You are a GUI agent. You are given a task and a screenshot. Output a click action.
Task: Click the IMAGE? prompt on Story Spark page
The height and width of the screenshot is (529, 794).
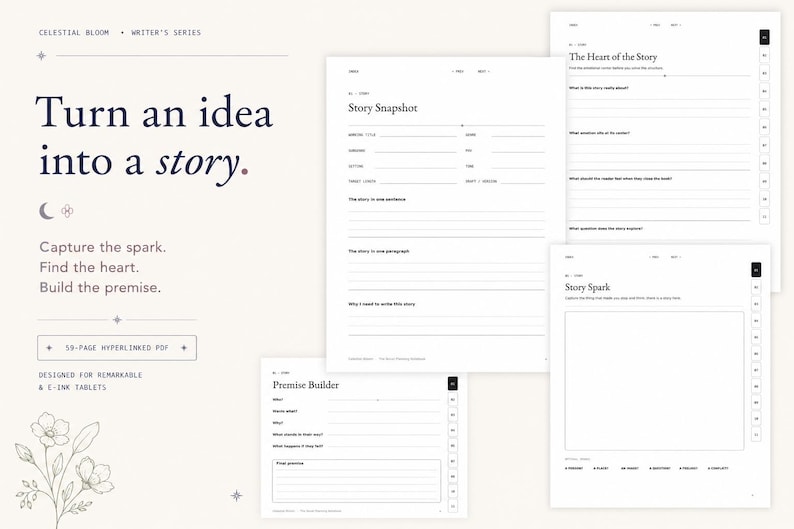pyautogui.click(x=630, y=468)
